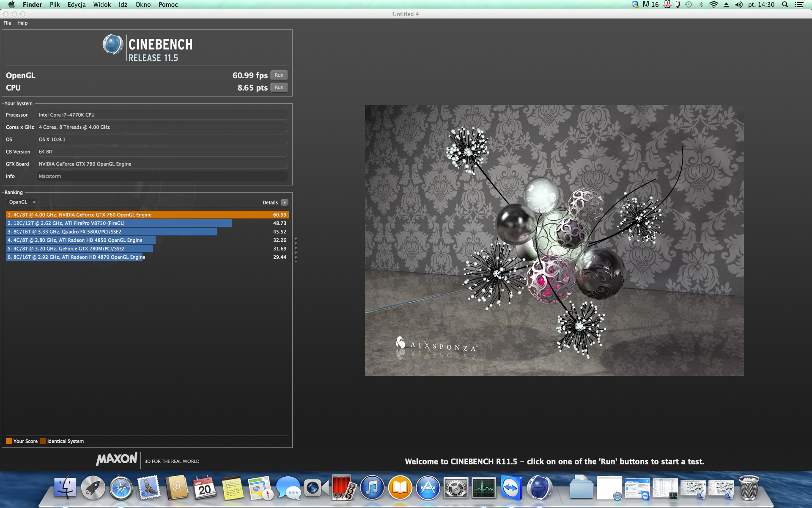This screenshot has width=812, height=508.
Task: Open Messages from the Dock
Action: click(x=288, y=488)
